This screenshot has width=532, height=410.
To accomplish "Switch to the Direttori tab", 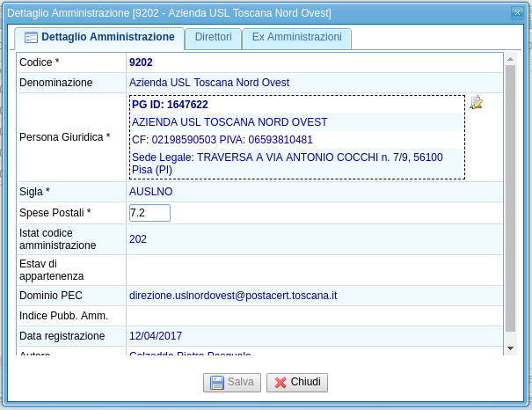I will click(x=213, y=37).
